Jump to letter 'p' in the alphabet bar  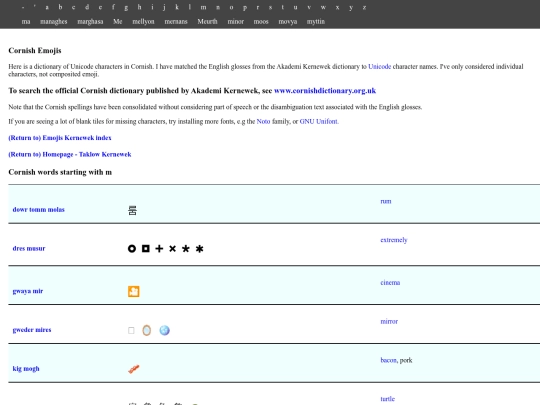pyautogui.click(x=245, y=7)
